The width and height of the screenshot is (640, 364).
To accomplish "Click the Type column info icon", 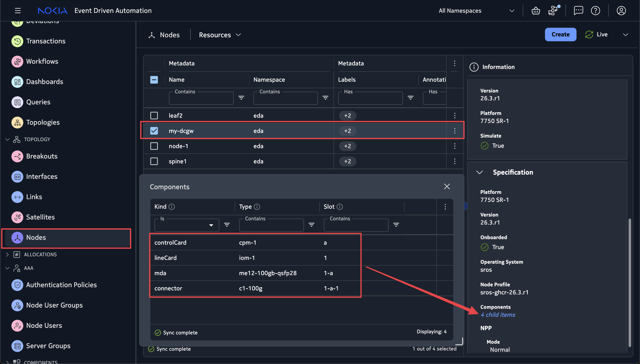I will coord(257,207).
